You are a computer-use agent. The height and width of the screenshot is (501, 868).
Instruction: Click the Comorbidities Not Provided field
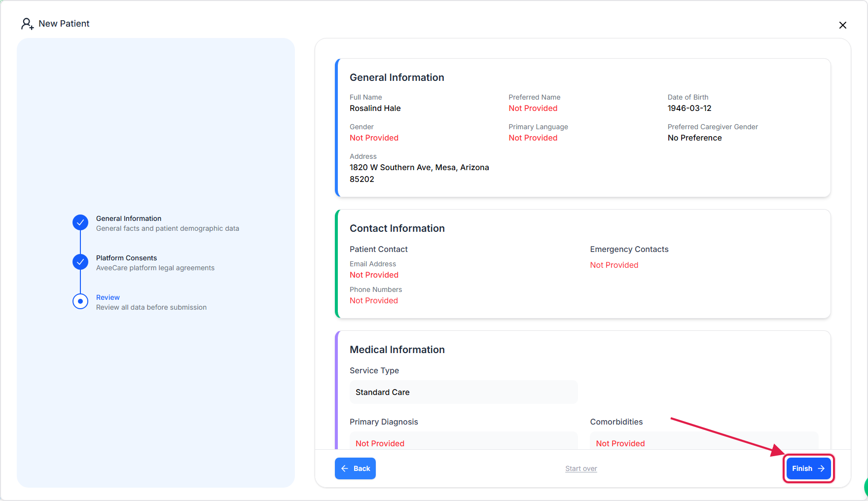(x=704, y=442)
